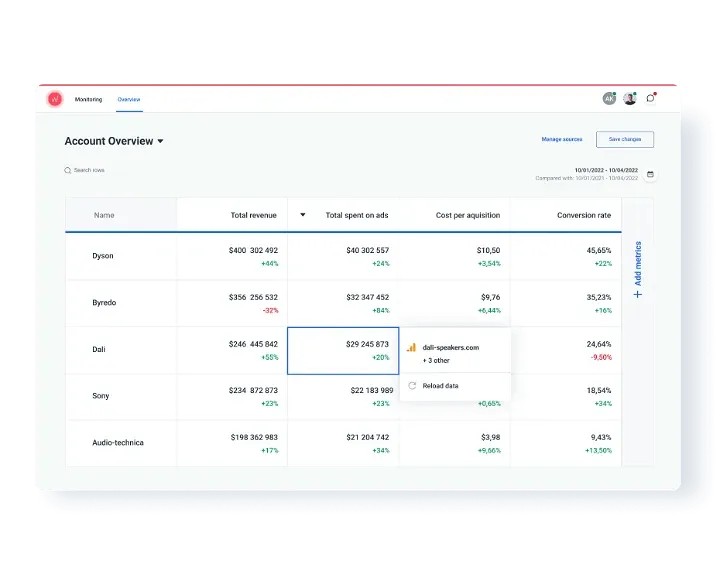Expand the Account Overview dropdown arrow
This screenshot has height=574, width=720.
(x=160, y=141)
